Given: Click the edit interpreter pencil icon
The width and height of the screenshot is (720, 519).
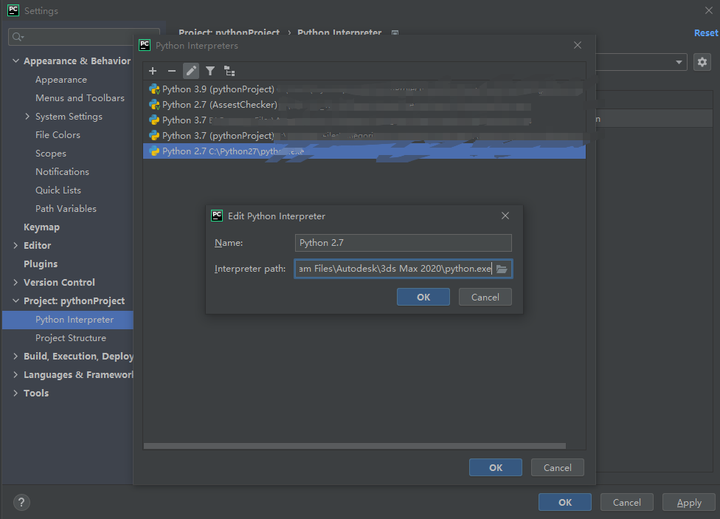Looking at the screenshot, I should [191, 71].
